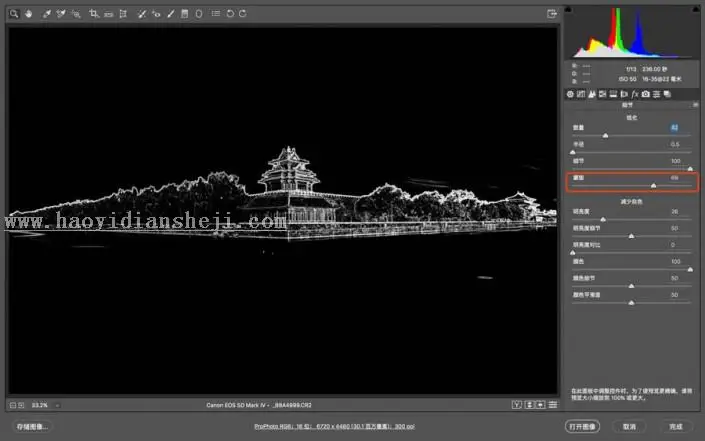The width and height of the screenshot is (705, 441).
Task: Select the Adjustment Brush tool
Action: (x=171, y=14)
